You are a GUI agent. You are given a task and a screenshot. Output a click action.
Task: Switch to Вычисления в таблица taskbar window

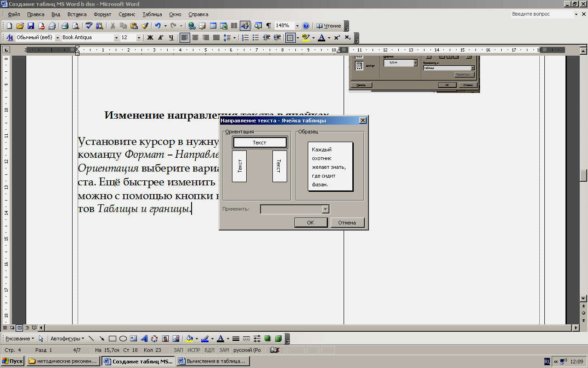213,361
